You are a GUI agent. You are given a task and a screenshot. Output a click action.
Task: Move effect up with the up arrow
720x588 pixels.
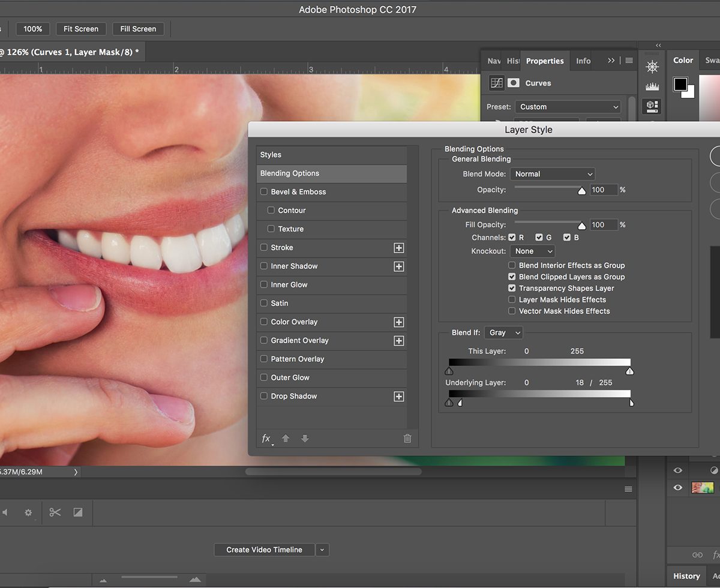pyautogui.click(x=286, y=439)
